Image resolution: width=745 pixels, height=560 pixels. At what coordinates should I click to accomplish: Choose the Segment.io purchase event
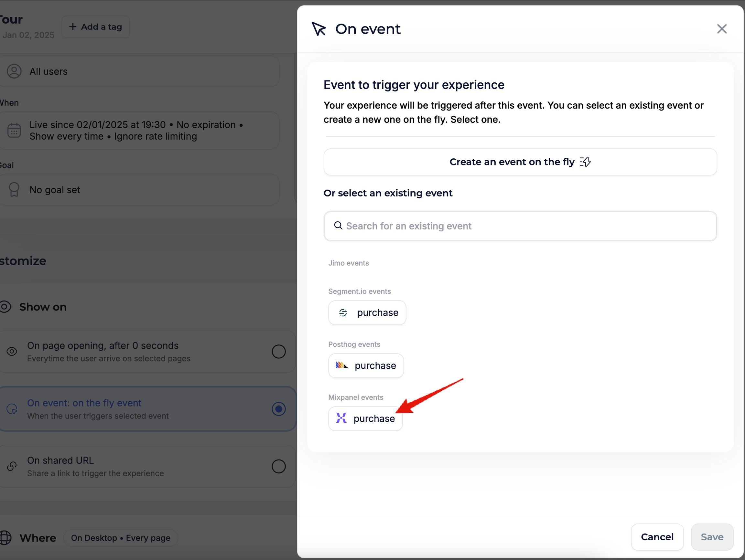coord(367,313)
